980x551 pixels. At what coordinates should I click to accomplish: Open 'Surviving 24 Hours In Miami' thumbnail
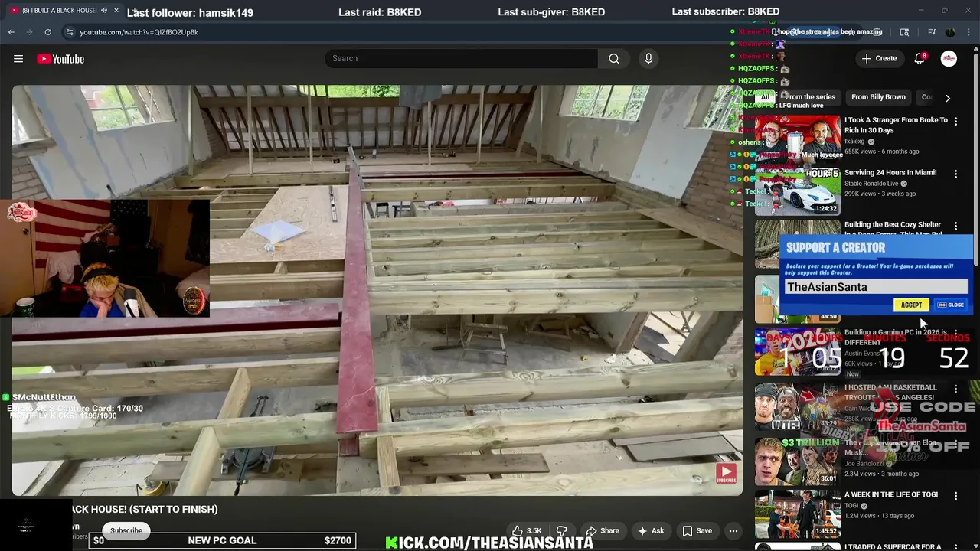click(x=798, y=191)
